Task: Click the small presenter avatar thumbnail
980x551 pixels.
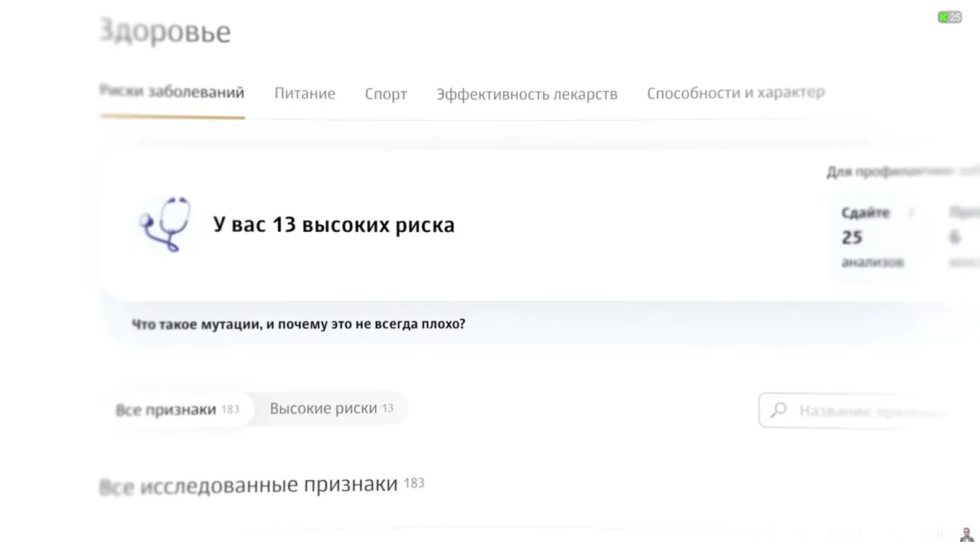Action: click(967, 536)
